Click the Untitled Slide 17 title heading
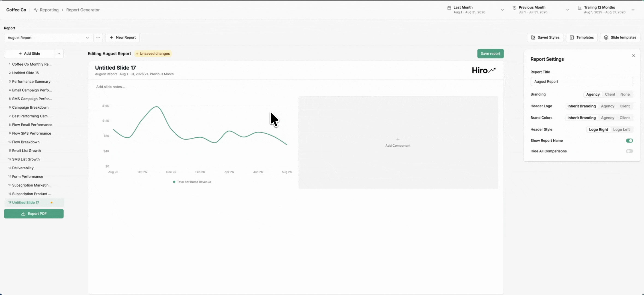Image resolution: width=644 pixels, height=295 pixels. click(x=115, y=68)
